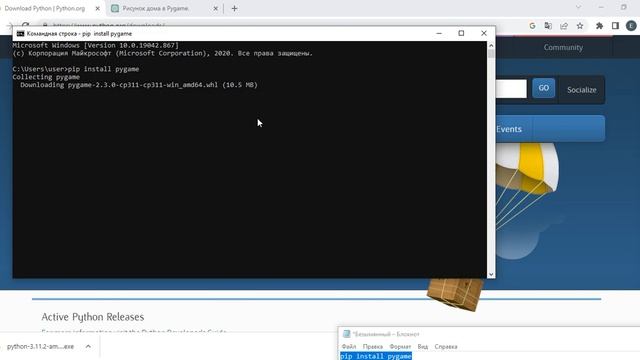Viewport: 640px width, 360px height.
Task: Toggle Chrome side panel icon
Action: 615,26
